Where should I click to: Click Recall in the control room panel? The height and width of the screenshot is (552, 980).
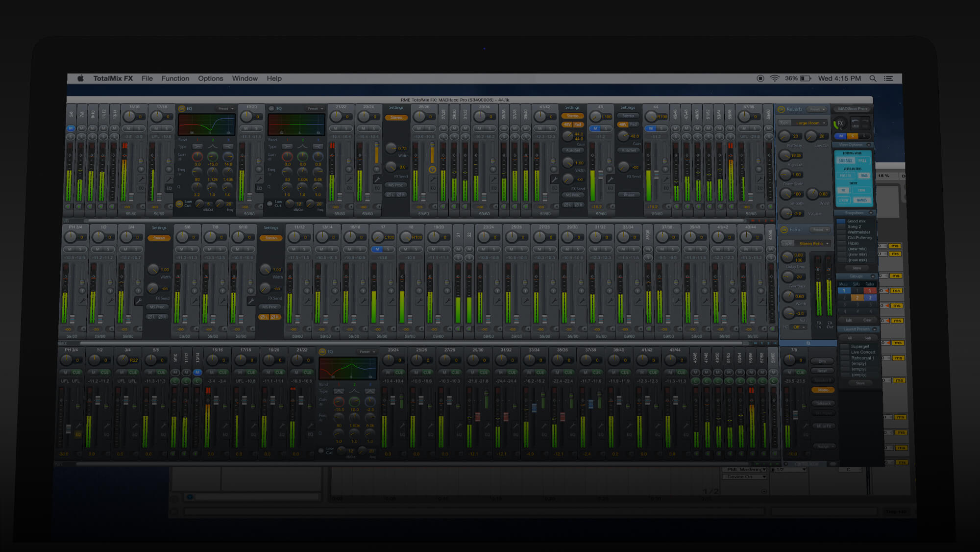point(822,371)
